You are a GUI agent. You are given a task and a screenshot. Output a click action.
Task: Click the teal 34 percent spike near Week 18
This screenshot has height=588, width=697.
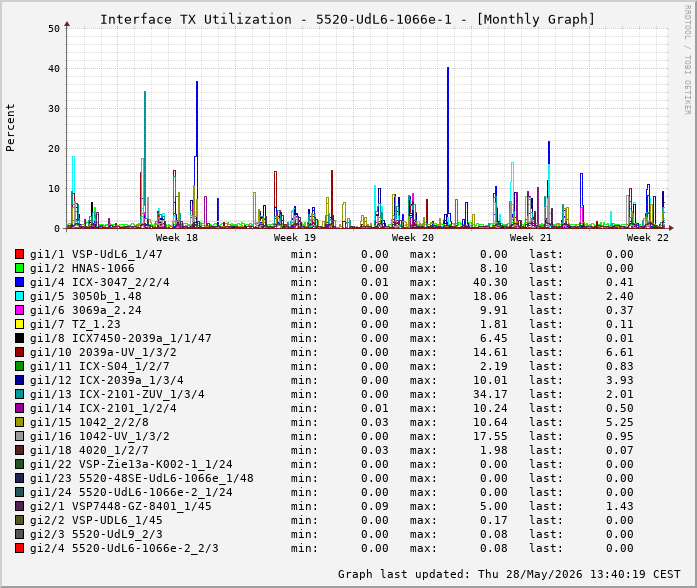pos(145,158)
